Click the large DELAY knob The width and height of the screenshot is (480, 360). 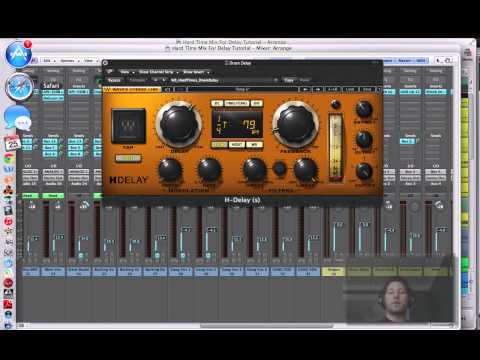click(x=179, y=124)
